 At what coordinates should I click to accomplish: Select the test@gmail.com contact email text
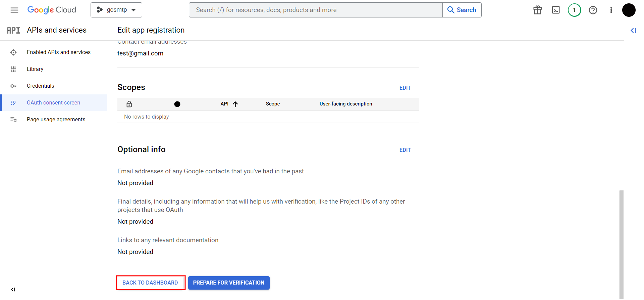[x=140, y=53]
